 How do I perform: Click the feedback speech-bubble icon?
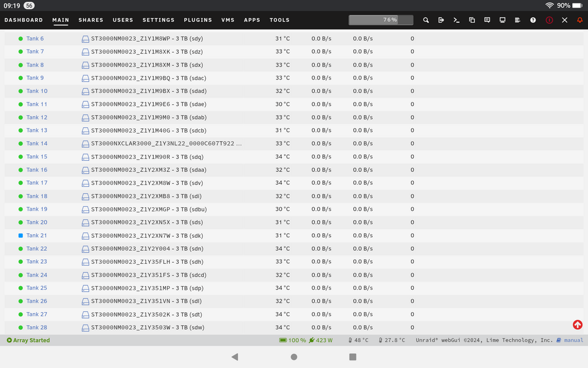487,20
